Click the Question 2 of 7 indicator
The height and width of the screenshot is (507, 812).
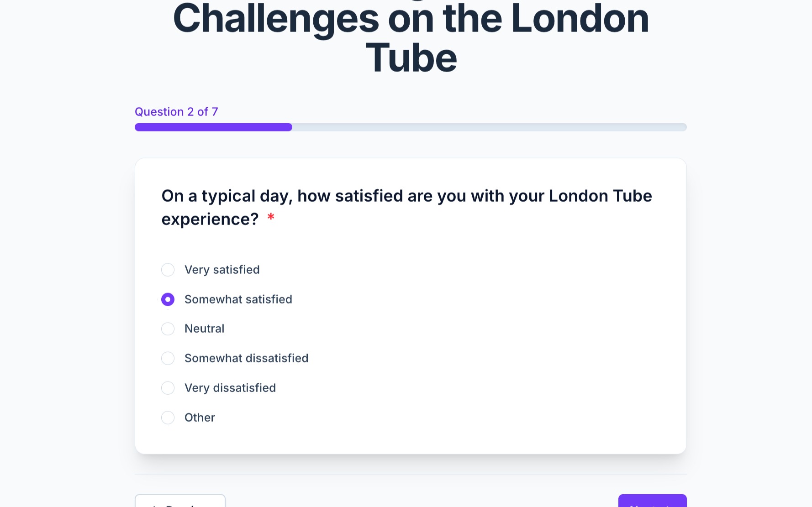click(176, 112)
